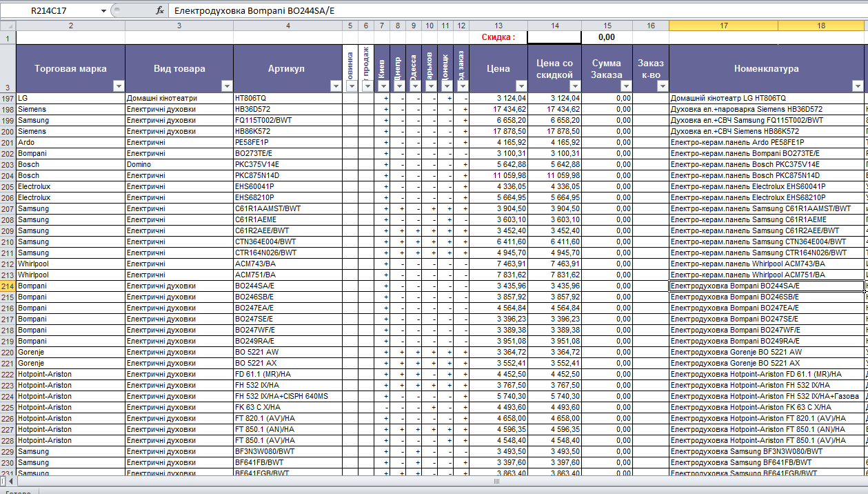Image resolution: width=868 pixels, height=494 pixels.
Task: Select column header 4
Action: coord(288,26)
